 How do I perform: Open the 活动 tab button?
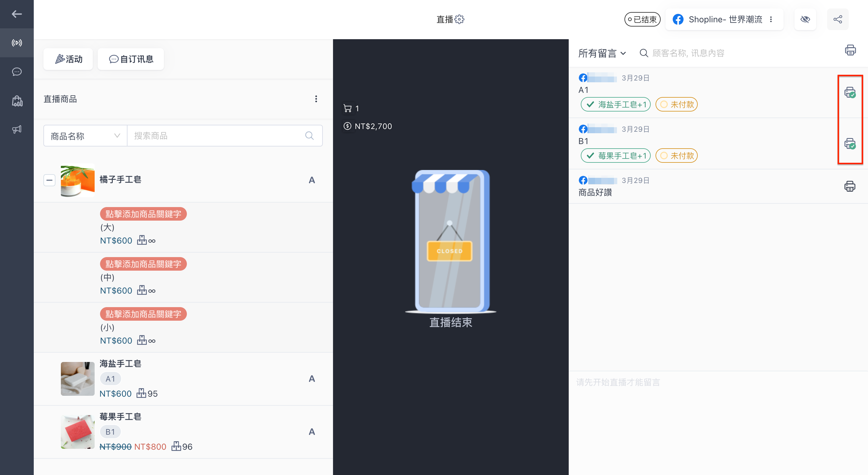(68, 59)
